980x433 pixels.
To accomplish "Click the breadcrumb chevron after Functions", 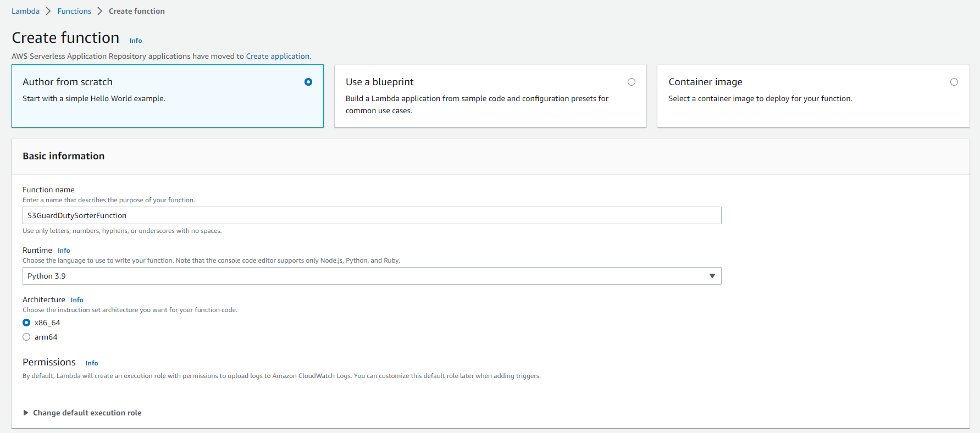I will point(100,11).
